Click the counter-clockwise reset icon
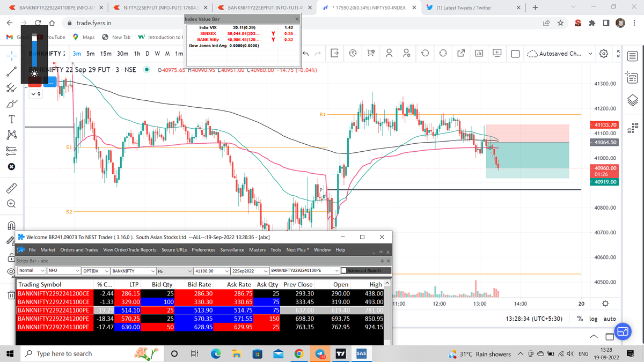 tap(425, 53)
